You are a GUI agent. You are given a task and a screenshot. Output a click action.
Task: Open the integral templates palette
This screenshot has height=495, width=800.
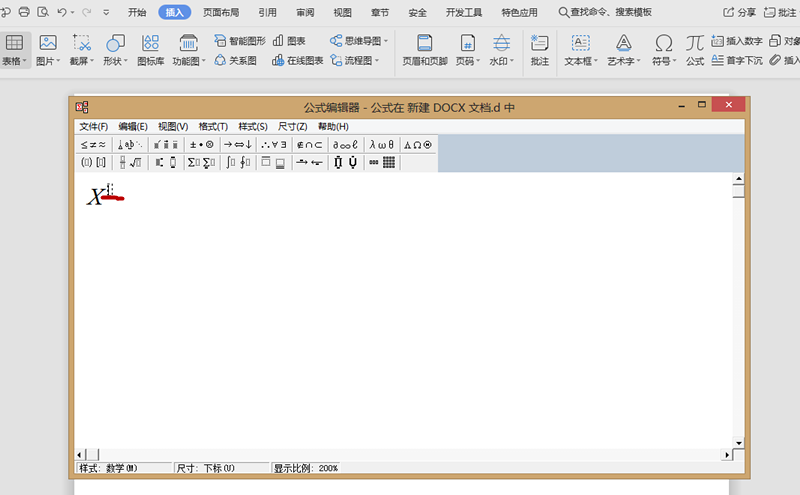pyautogui.click(x=238, y=163)
